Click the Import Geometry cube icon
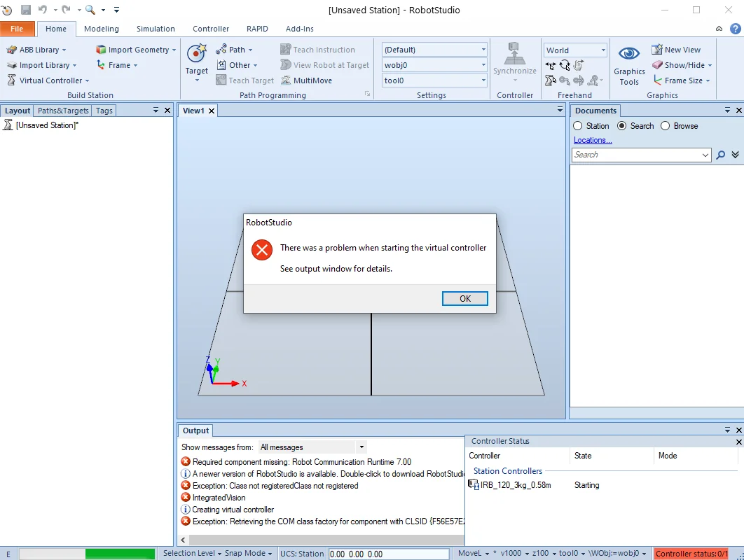The width and height of the screenshot is (744, 560). point(101,49)
